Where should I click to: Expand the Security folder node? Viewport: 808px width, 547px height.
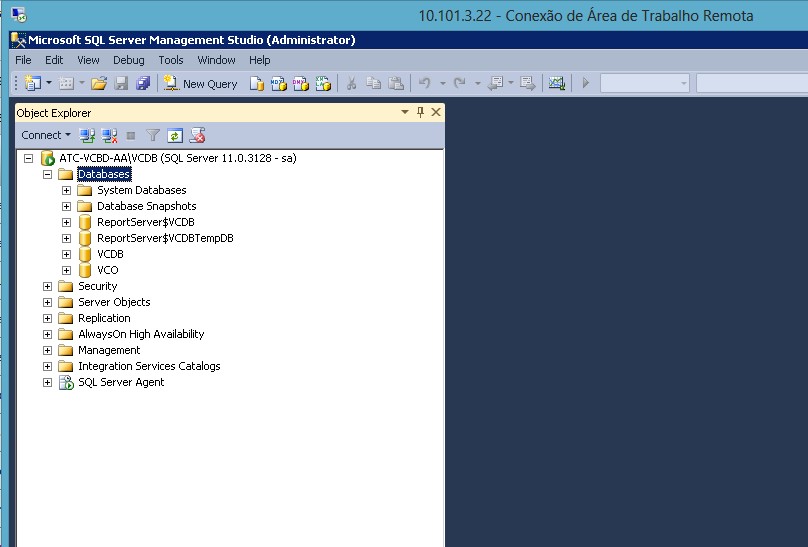47,286
